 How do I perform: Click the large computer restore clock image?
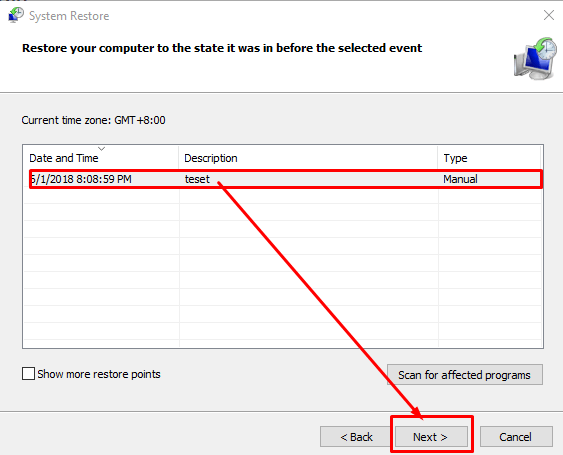tap(535, 58)
